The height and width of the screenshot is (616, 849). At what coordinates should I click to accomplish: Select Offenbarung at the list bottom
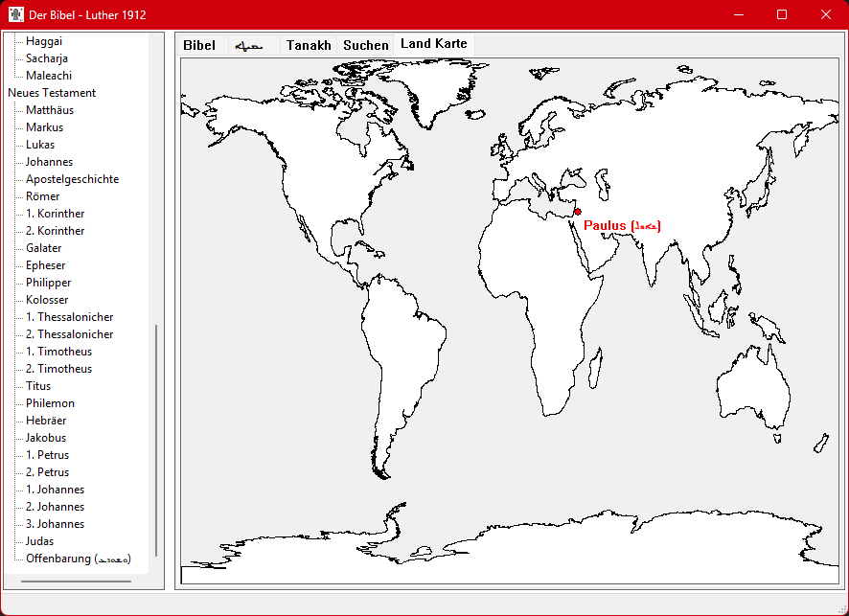point(78,559)
